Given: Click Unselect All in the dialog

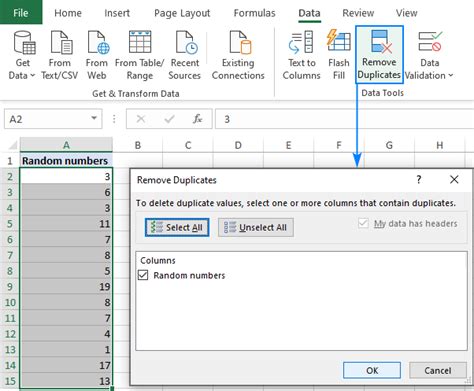Looking at the screenshot, I should (x=256, y=228).
